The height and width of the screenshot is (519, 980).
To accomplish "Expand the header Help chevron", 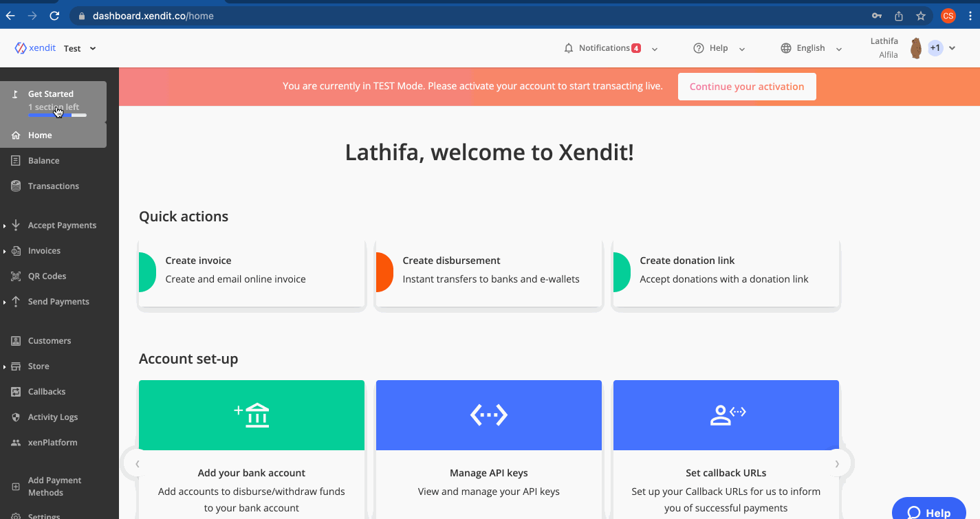I will [742, 49].
